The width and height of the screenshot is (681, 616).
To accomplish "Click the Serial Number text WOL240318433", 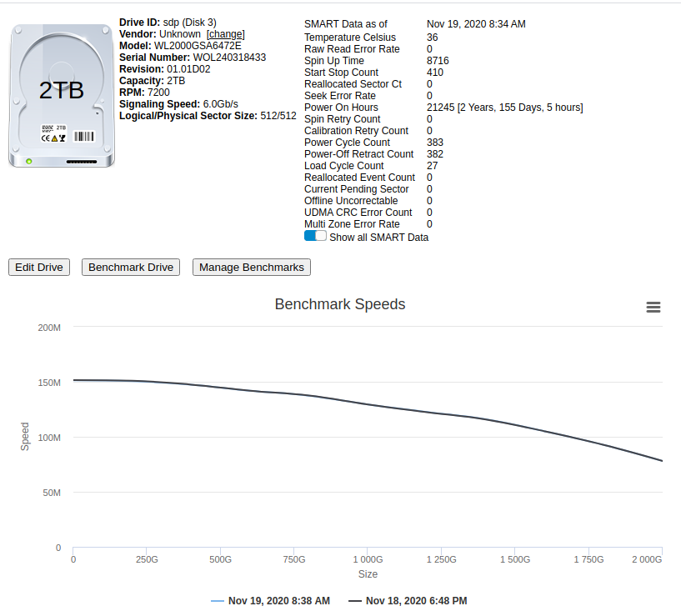I will click(229, 58).
